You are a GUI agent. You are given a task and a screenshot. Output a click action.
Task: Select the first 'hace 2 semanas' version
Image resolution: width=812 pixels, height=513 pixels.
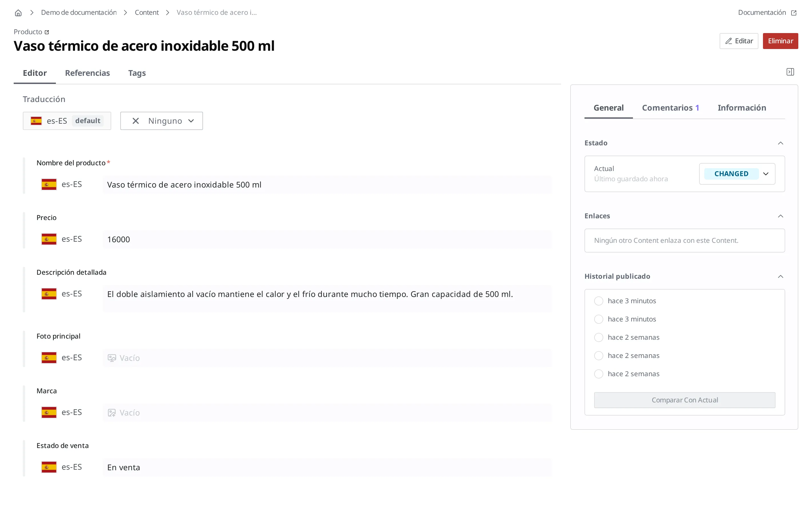point(598,337)
